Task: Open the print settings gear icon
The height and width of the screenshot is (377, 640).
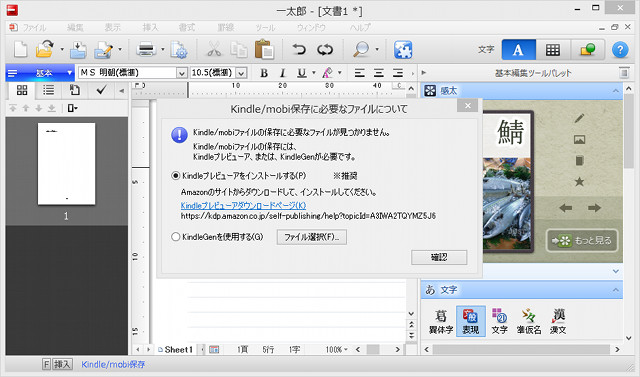Action: tap(178, 49)
